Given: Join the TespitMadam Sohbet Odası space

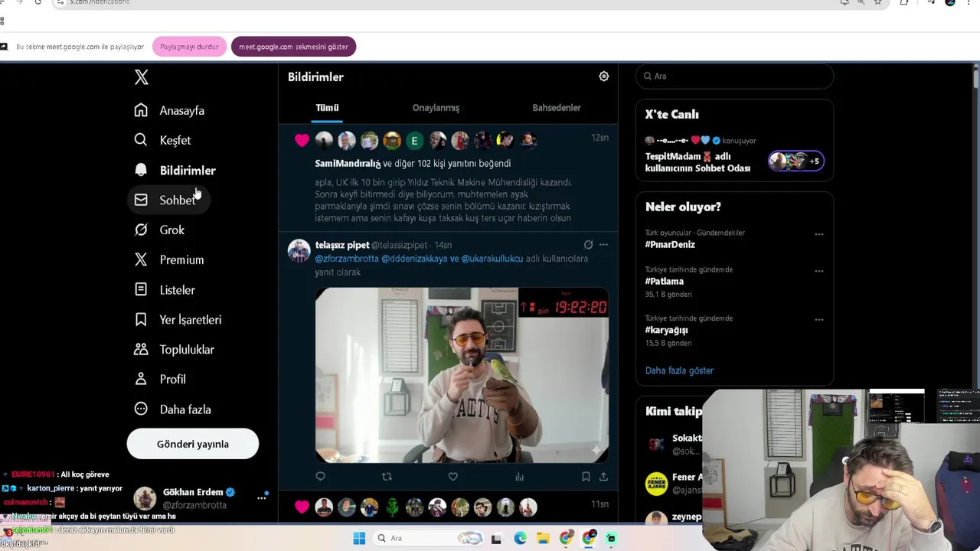Looking at the screenshot, I should click(697, 162).
